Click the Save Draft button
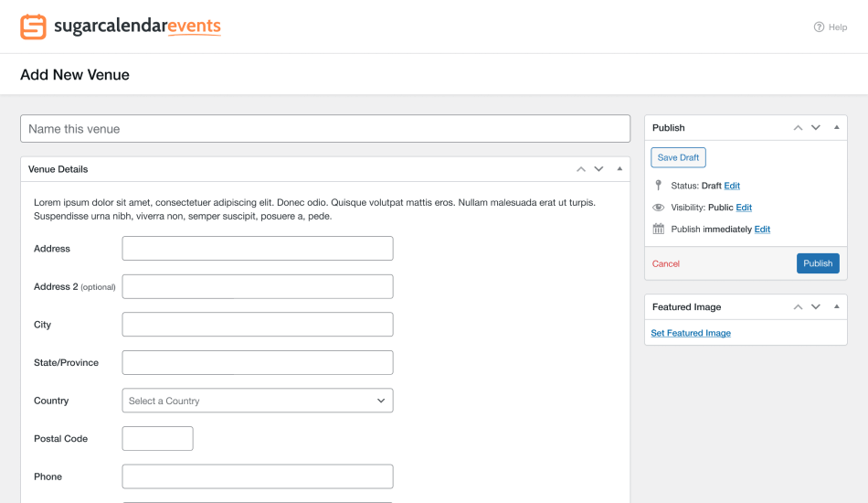 point(678,157)
